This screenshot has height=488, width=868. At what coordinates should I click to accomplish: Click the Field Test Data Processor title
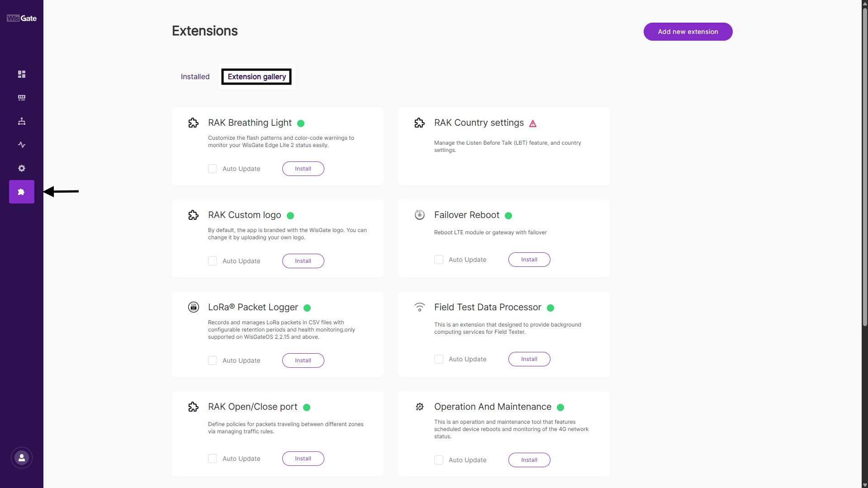[488, 307]
